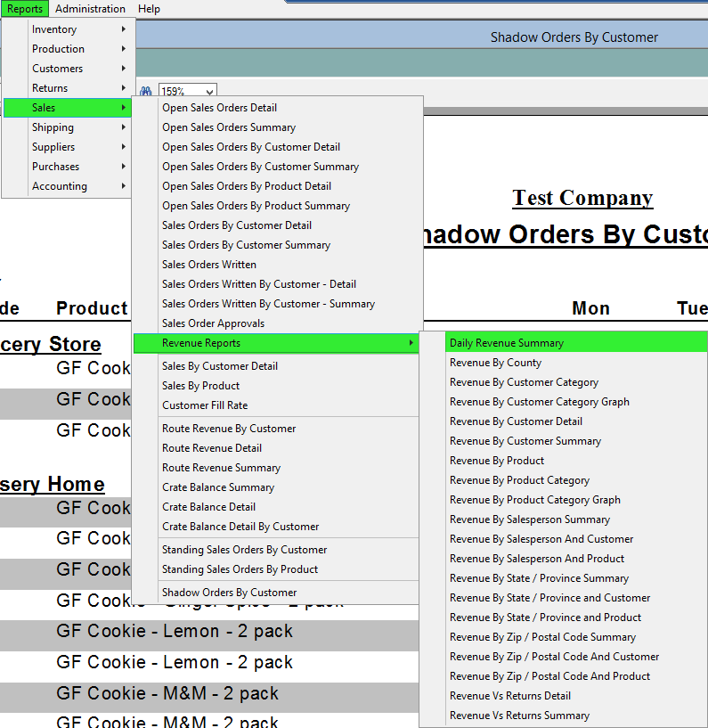The width and height of the screenshot is (708, 728).
Task: Expand the Accounting submenu
Action: coord(68,186)
